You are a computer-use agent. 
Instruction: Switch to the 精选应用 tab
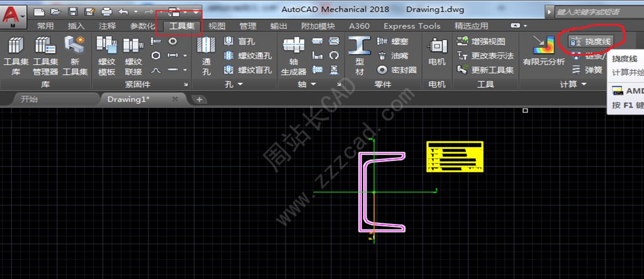(x=471, y=26)
